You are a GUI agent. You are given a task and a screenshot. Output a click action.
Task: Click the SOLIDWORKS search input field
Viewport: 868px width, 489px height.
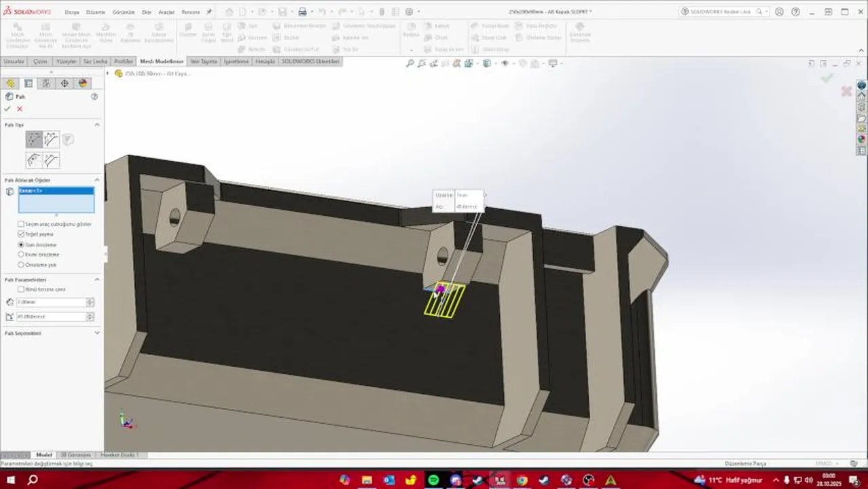coord(721,12)
